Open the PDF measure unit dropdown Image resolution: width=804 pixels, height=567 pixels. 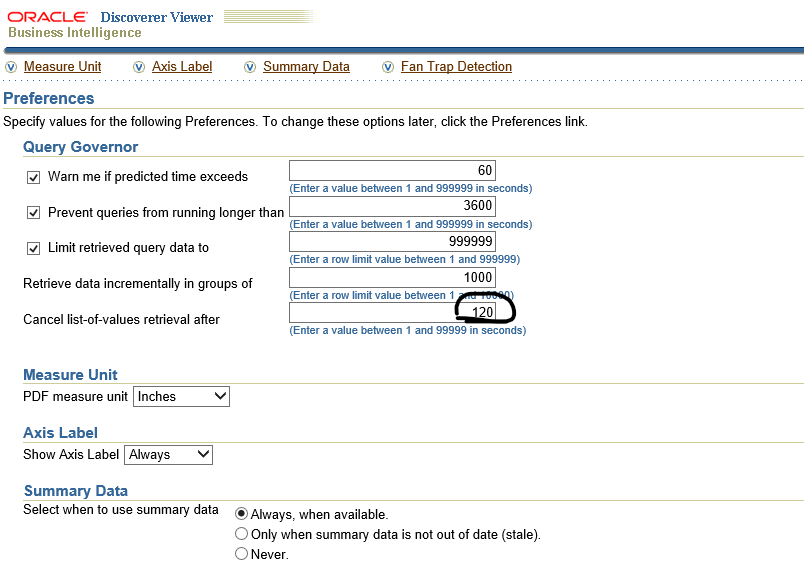click(182, 397)
